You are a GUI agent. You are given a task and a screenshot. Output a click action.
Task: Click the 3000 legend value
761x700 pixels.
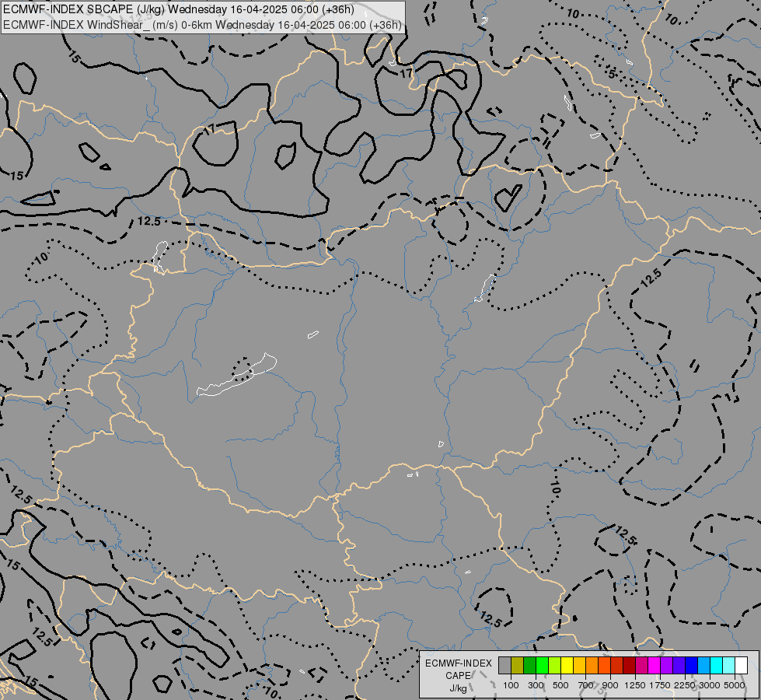(710, 685)
